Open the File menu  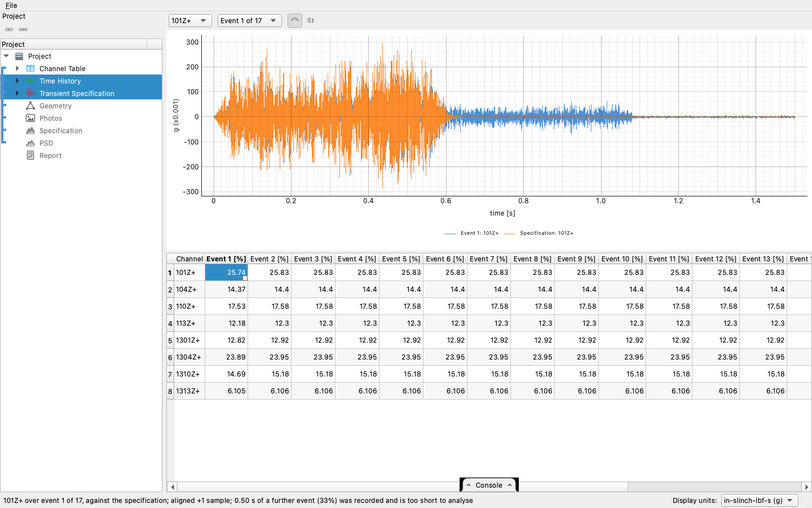pyautogui.click(x=11, y=5)
